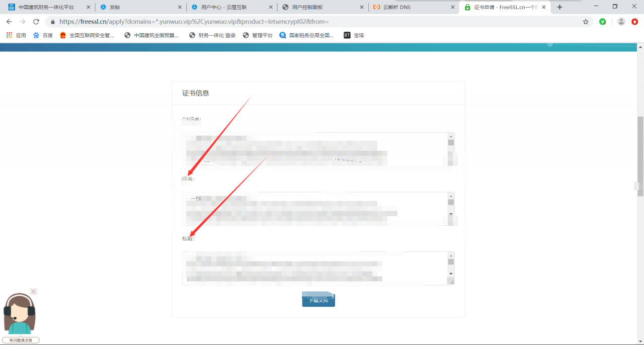This screenshot has height=345, width=644.
Task: Click the 有问题请点我 support link
Action: [x=20, y=339]
